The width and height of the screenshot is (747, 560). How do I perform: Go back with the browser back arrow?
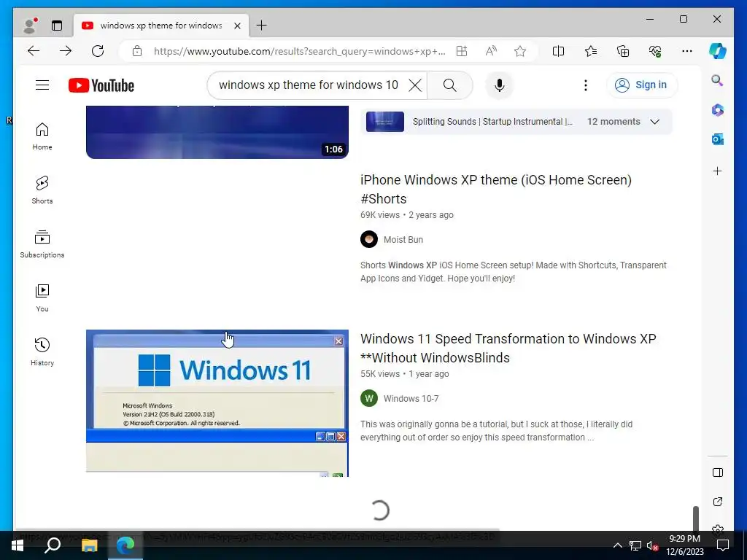point(34,51)
